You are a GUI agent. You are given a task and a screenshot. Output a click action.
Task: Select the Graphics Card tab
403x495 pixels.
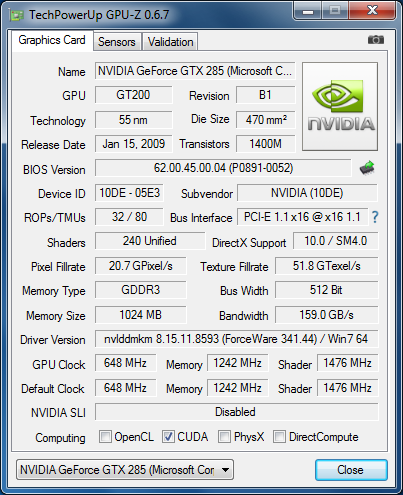coord(52,40)
